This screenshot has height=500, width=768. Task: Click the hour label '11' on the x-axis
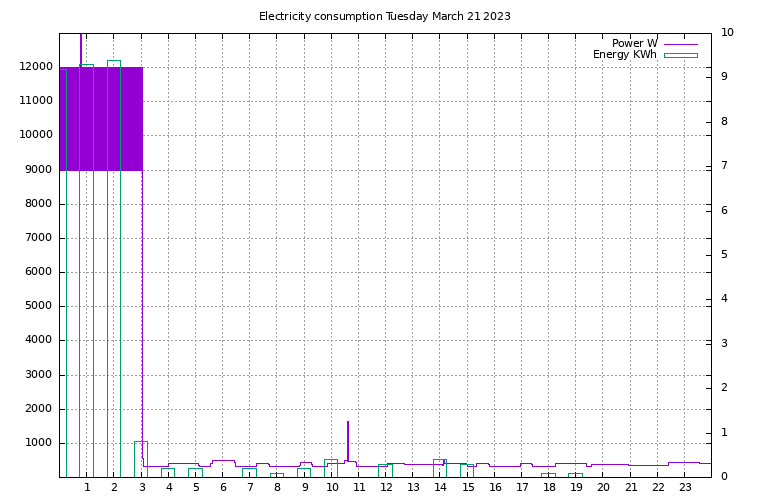pyautogui.click(x=359, y=487)
